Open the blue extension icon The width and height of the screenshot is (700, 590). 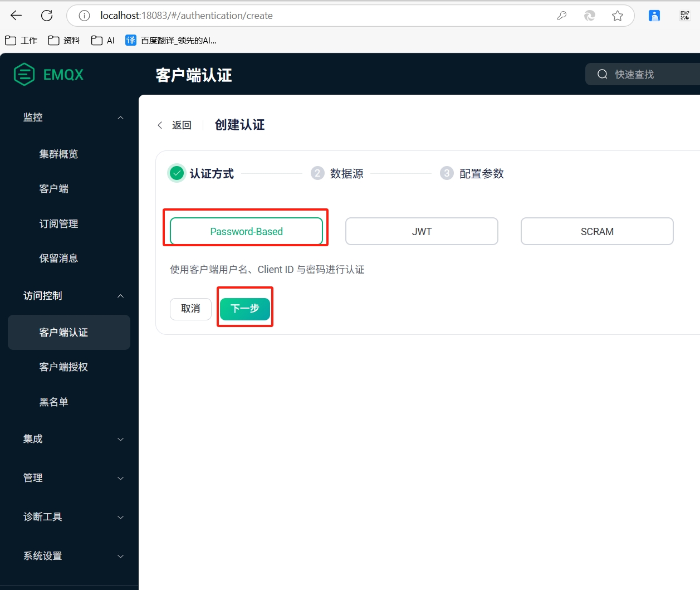coord(654,16)
